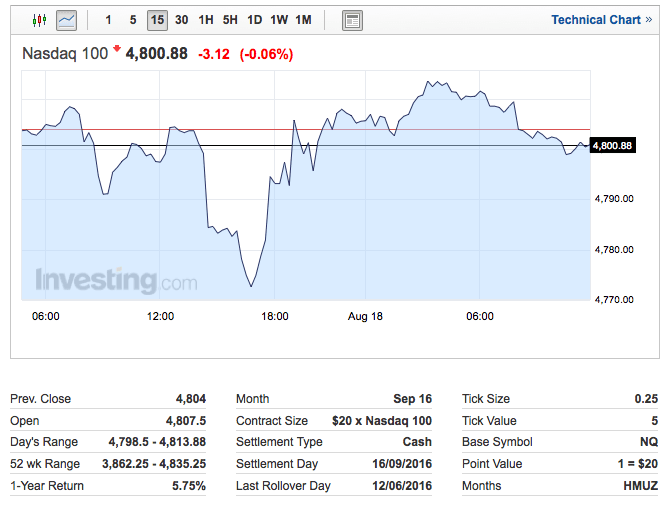Switch to candlestick chart type
Image resolution: width=669 pixels, height=506 pixels.
point(40,20)
